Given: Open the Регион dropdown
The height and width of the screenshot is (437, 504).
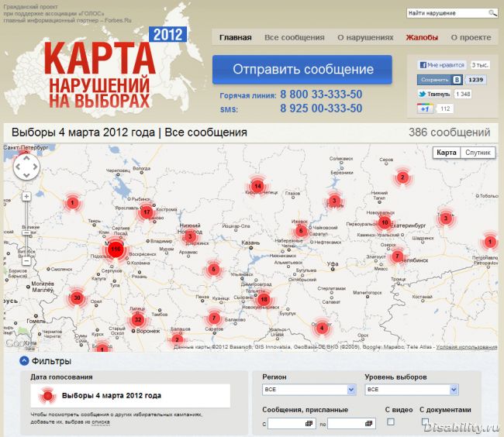Looking at the screenshot, I should pyautogui.click(x=309, y=390).
